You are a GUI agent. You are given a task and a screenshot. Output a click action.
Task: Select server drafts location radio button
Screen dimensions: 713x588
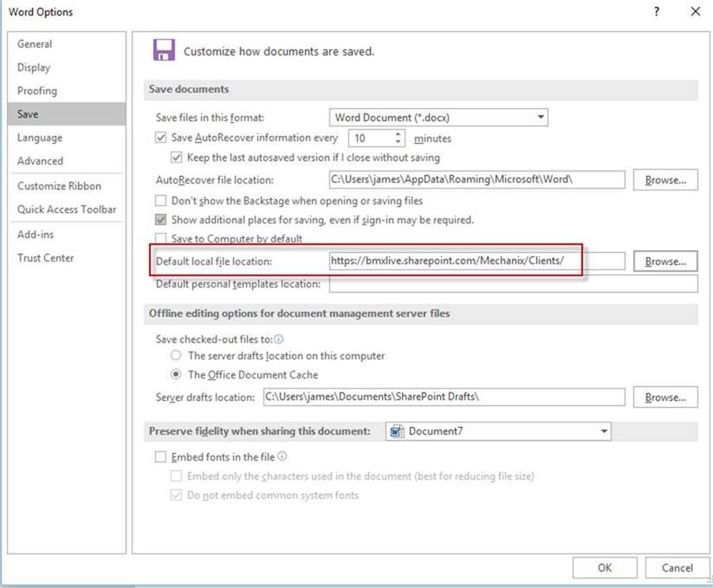click(x=176, y=355)
